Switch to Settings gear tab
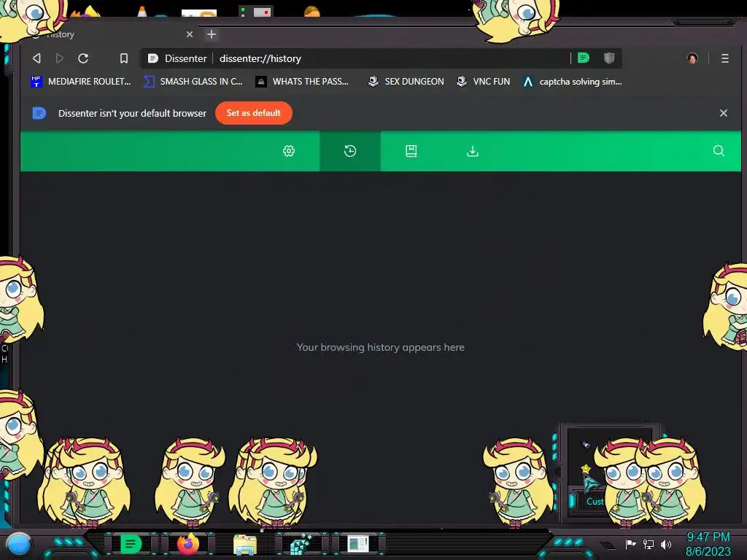747x560 pixels. click(x=289, y=151)
